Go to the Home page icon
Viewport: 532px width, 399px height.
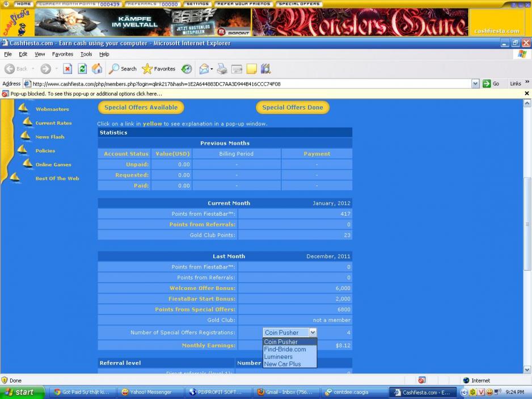point(97,69)
